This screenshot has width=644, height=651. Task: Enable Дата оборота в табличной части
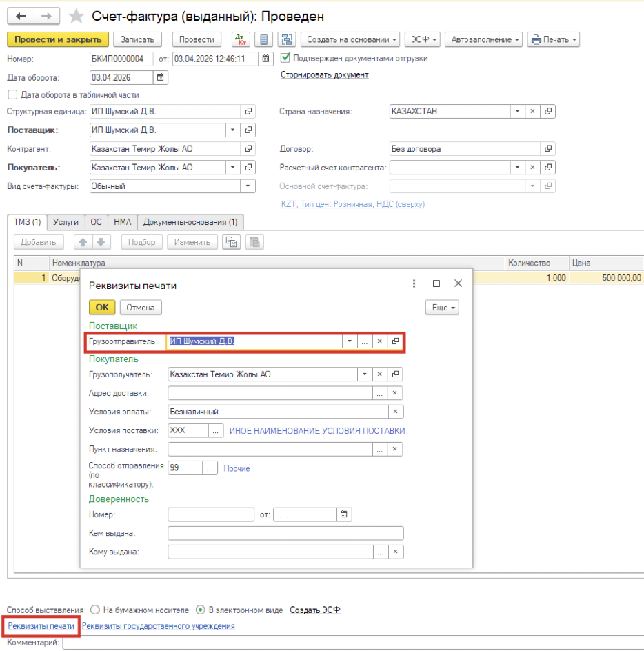coord(12,95)
